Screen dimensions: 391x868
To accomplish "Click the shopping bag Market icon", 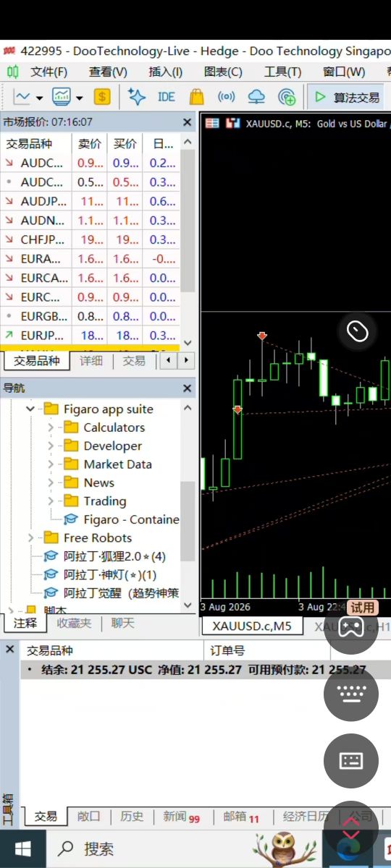I will 195,96.
